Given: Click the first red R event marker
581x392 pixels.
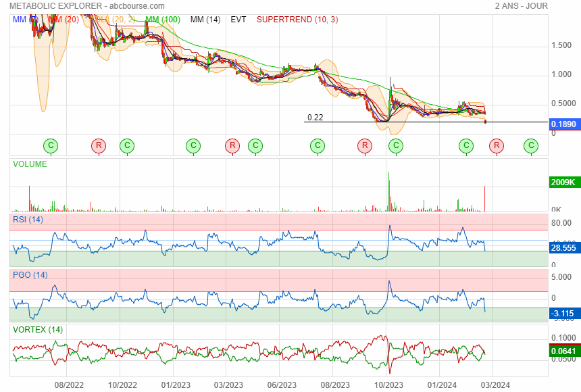Looking at the screenshot, I should click(99, 145).
